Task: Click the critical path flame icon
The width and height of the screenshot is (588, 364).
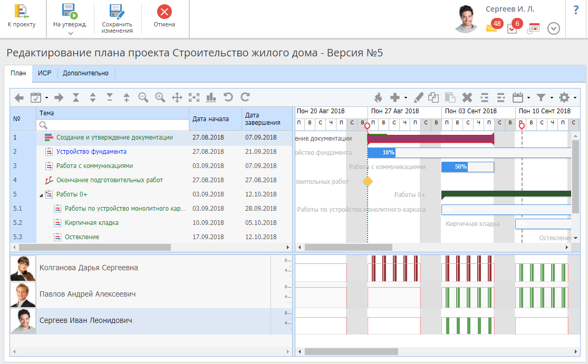Action: tap(378, 97)
